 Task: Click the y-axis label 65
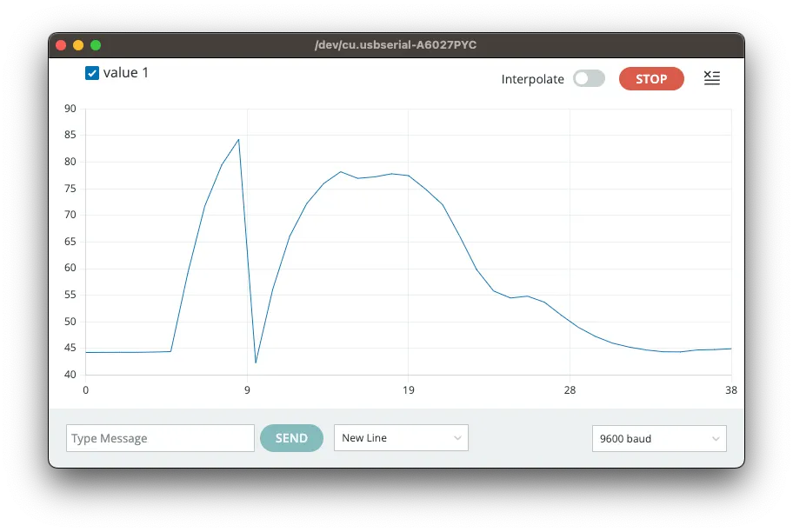pyautogui.click(x=70, y=242)
